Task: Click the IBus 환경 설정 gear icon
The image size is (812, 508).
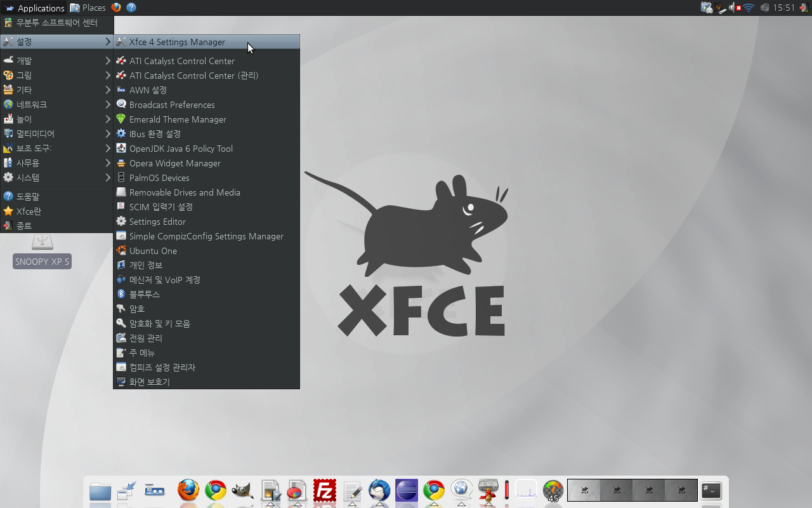Action: tap(121, 134)
